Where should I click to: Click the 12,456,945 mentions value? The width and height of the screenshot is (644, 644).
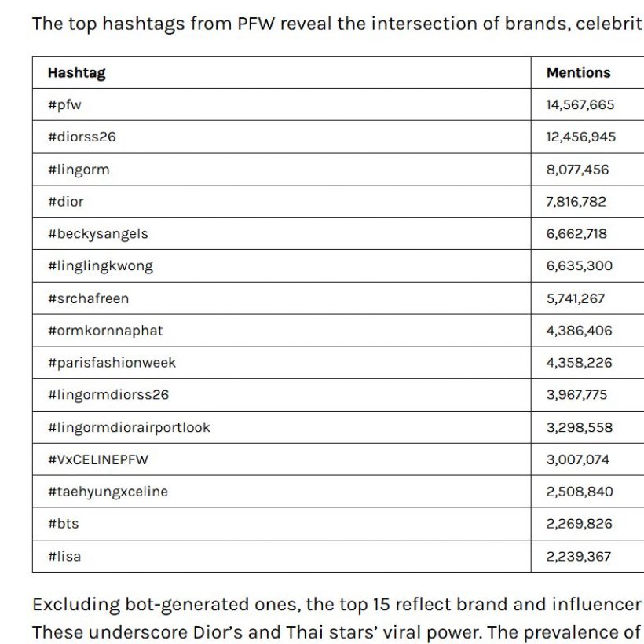[581, 137]
